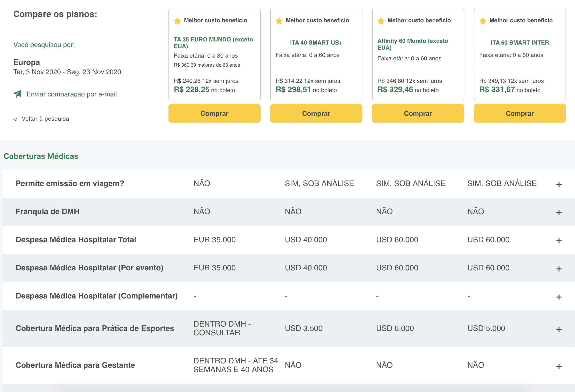Click DENTRO DMH - CONSULTAR cell
The width and height of the screenshot is (575, 392).
coord(222,328)
